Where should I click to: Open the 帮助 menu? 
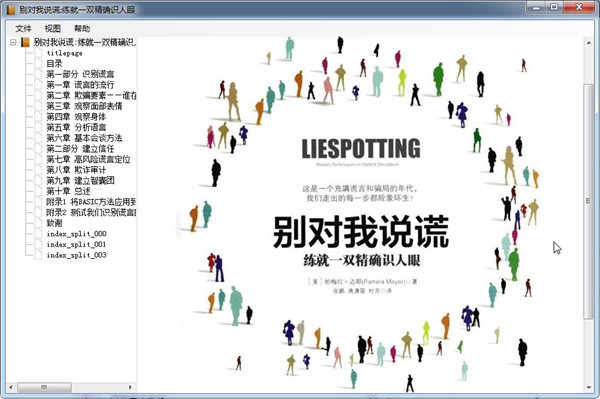point(82,28)
